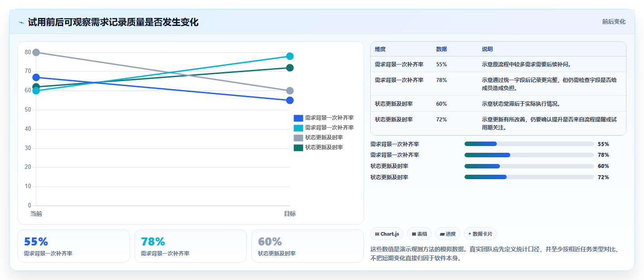Toggle the gray legend entry 状态更新及时率
This screenshot has height=280, width=644.
(318, 138)
